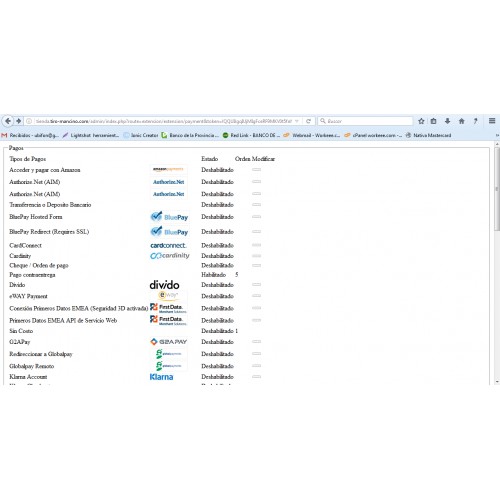Image resolution: width=500 pixels, height=500 pixels.
Task: Show more bookmarks overflow chevron
Action: coord(497,135)
